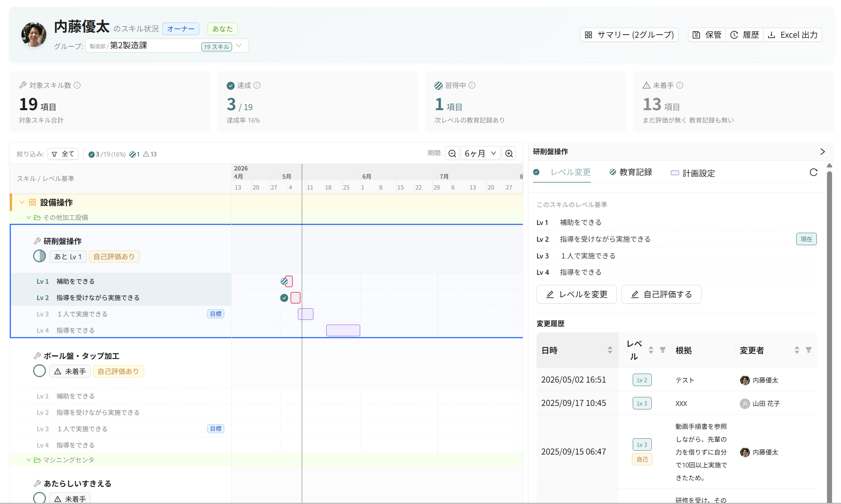Click 自己評価あり badge under ボール盤・タップ加工

tap(118, 371)
